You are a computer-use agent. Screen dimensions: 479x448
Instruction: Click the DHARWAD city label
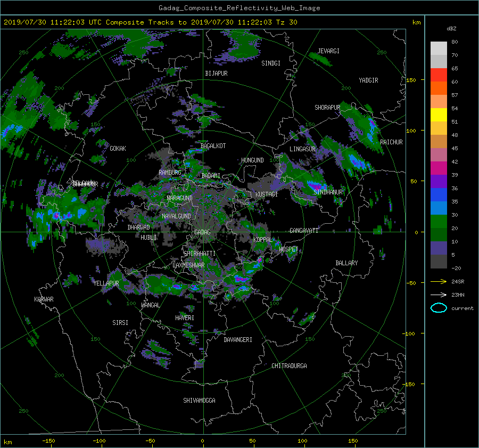tap(139, 227)
